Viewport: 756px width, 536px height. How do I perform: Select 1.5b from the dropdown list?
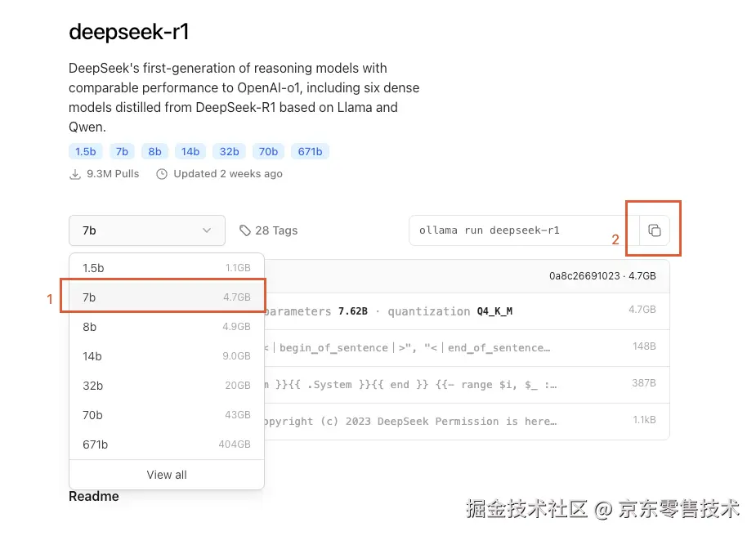click(x=167, y=267)
